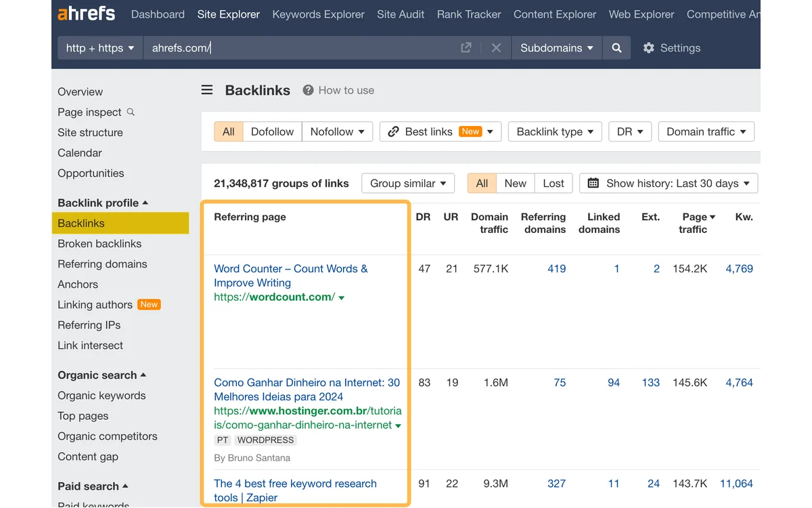Screen dimensions: 812x508
Task: Open the Nofollow dropdown filter
Action: coord(337,131)
